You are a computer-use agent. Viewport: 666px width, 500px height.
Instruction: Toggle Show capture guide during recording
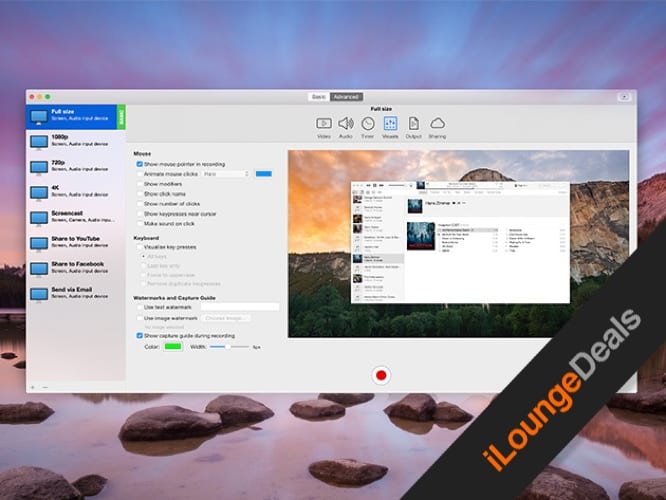tap(138, 336)
